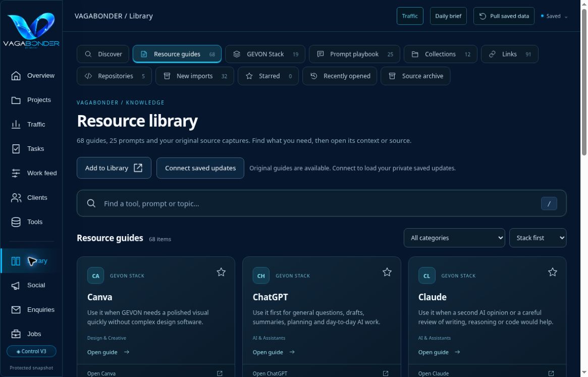The height and width of the screenshot is (377, 588).
Task: Switch to the Discover tab
Action: pyautogui.click(x=103, y=54)
